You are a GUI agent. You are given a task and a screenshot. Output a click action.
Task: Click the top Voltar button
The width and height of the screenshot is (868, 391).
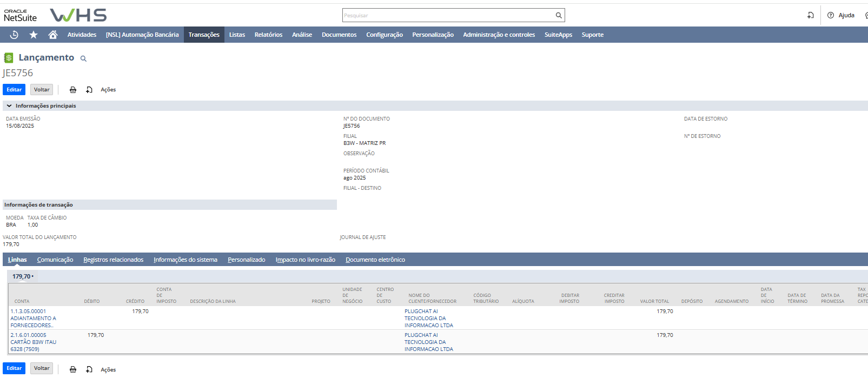coord(42,90)
